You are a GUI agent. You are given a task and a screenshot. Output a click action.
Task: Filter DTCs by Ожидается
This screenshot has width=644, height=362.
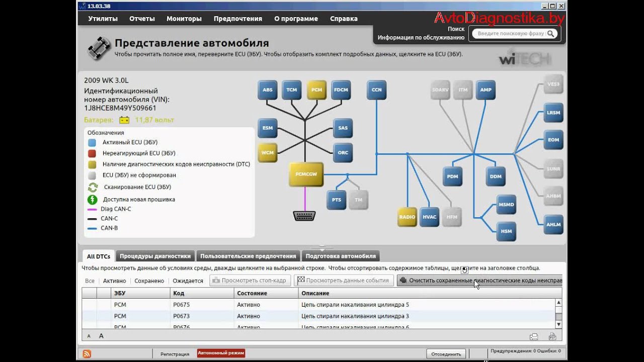click(x=188, y=281)
